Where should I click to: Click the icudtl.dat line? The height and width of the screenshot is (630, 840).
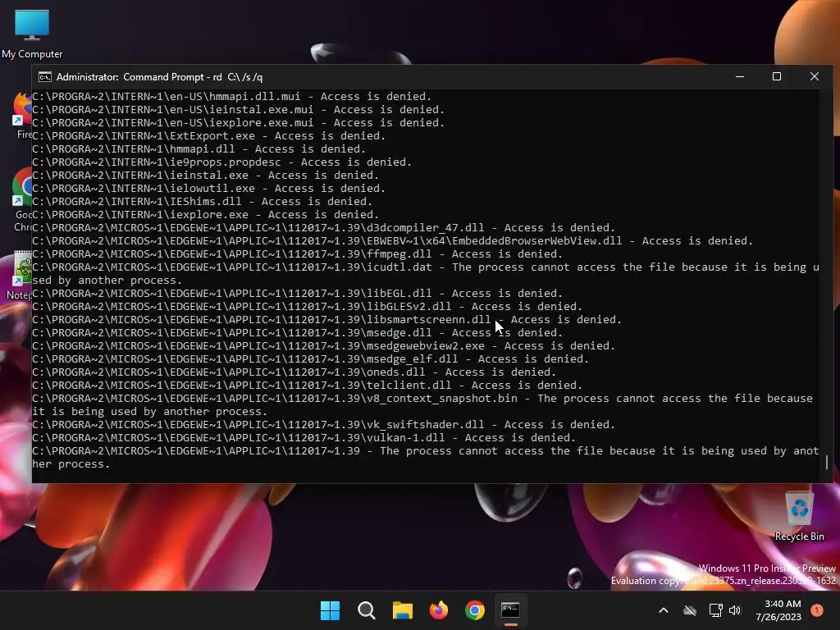tap(426, 273)
